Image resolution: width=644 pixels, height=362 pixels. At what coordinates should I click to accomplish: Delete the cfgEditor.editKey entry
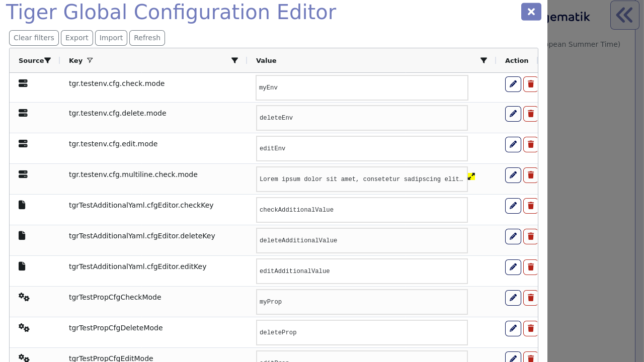tap(531, 267)
